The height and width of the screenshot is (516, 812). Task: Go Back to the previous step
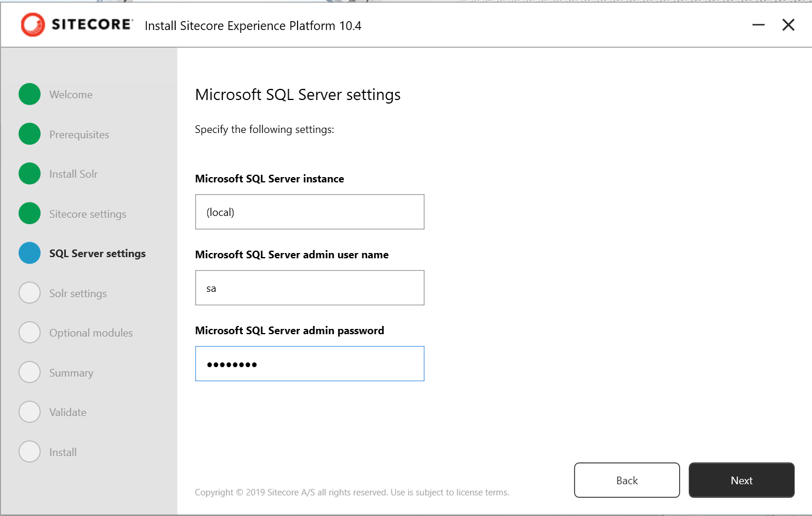click(x=627, y=480)
